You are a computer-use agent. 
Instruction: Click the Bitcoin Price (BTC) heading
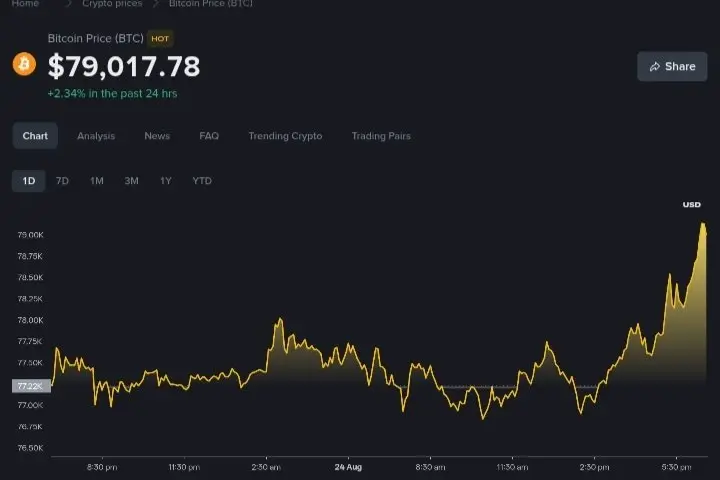pyautogui.click(x=96, y=39)
